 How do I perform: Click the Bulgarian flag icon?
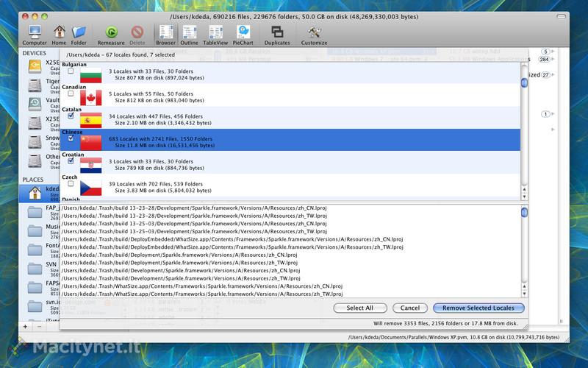[90, 76]
